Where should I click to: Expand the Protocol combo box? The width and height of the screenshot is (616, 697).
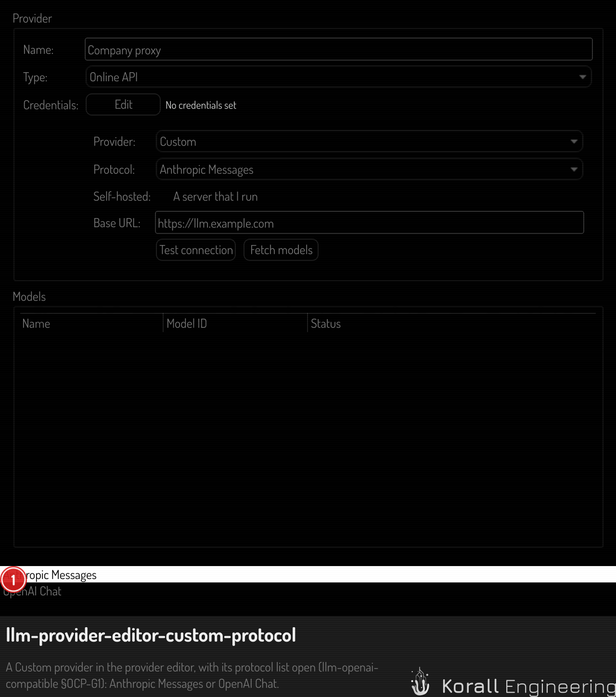[x=369, y=169]
